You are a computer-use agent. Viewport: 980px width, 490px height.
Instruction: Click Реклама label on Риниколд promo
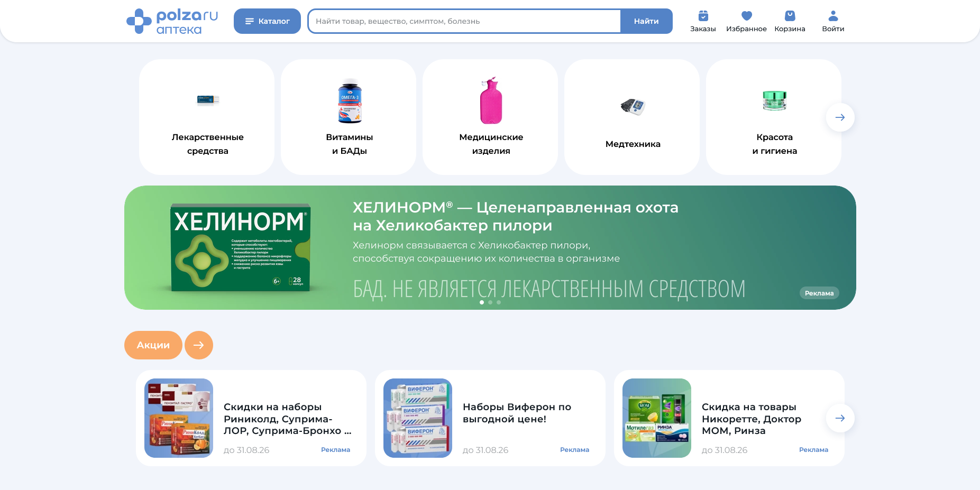click(x=335, y=450)
